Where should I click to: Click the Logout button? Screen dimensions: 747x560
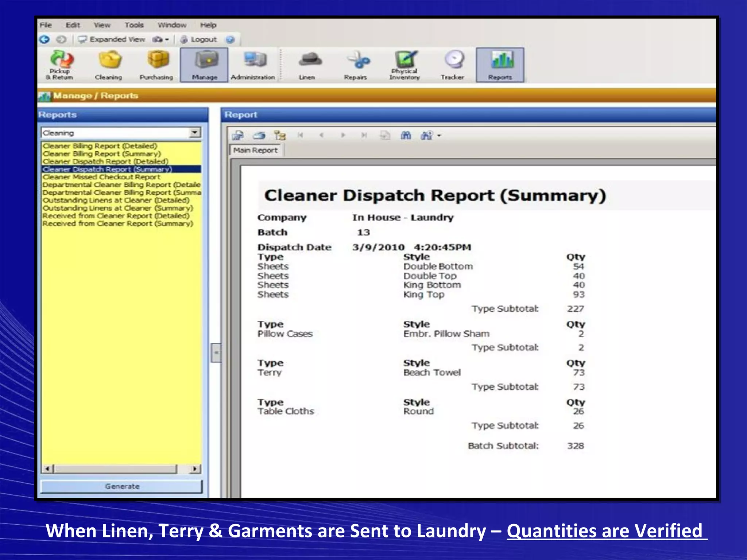tap(199, 39)
